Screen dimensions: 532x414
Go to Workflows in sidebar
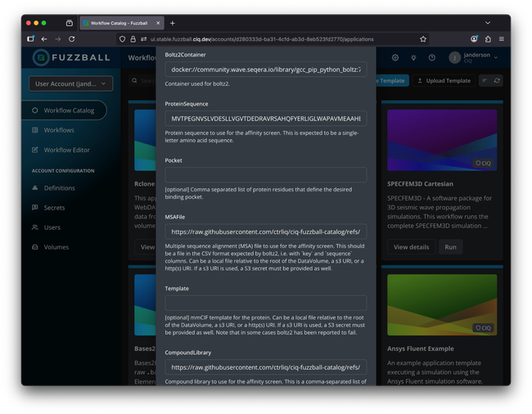pyautogui.click(x=59, y=130)
